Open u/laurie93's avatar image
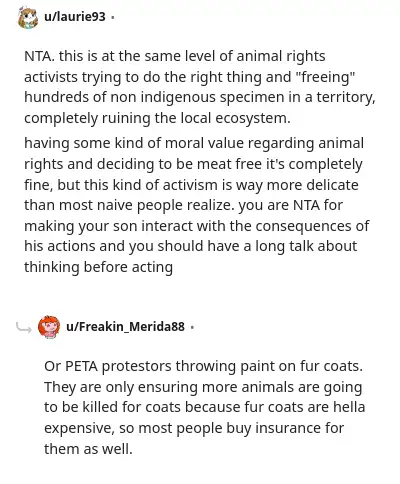Screen dimensions: 400x484 28,17
